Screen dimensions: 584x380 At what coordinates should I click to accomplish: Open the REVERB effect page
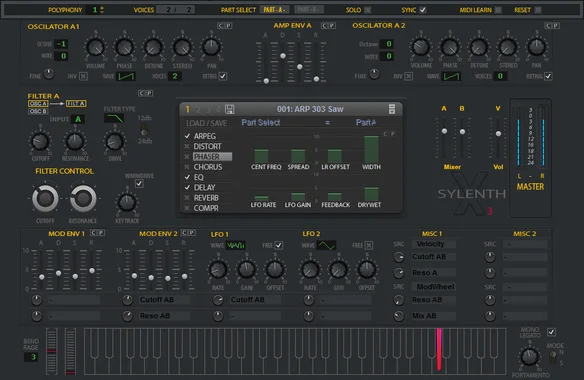206,198
